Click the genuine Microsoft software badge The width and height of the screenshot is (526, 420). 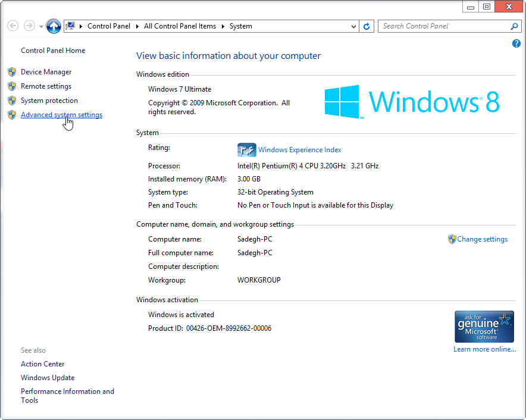tap(484, 327)
